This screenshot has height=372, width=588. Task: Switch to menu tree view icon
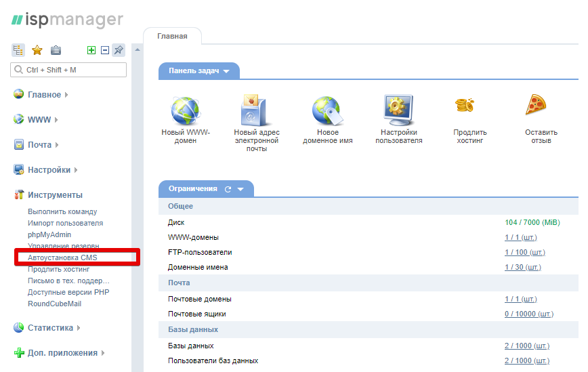point(18,50)
